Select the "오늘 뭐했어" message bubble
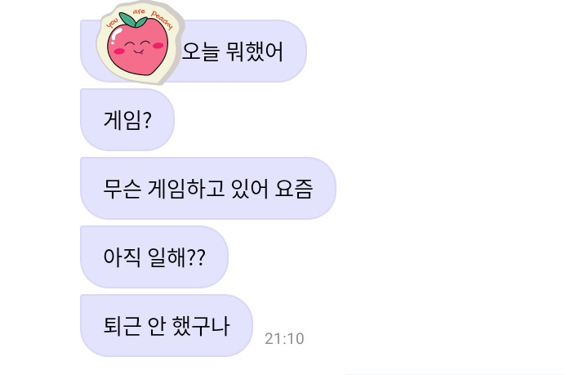Viewport: 588px width, 375px height. [194, 51]
